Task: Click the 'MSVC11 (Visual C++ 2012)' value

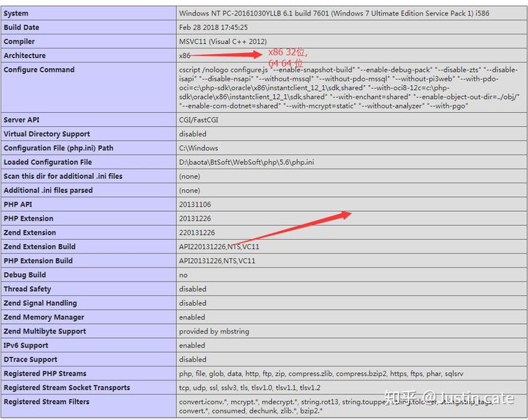Action: click(223, 42)
